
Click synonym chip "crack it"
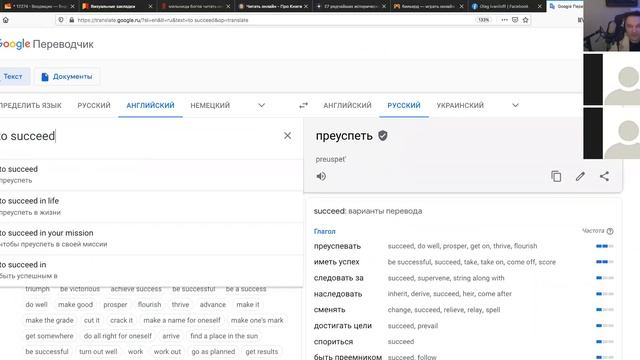[121, 320]
